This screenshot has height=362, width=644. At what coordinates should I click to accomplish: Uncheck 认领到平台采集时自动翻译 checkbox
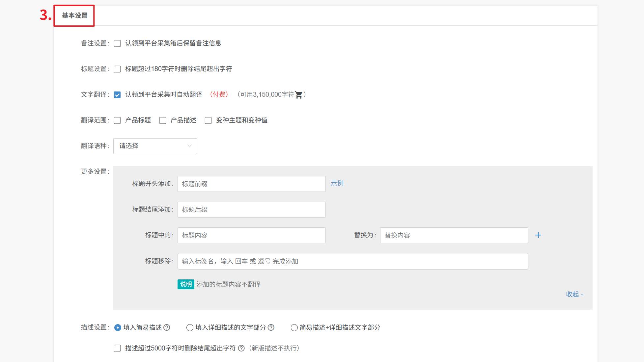(117, 95)
